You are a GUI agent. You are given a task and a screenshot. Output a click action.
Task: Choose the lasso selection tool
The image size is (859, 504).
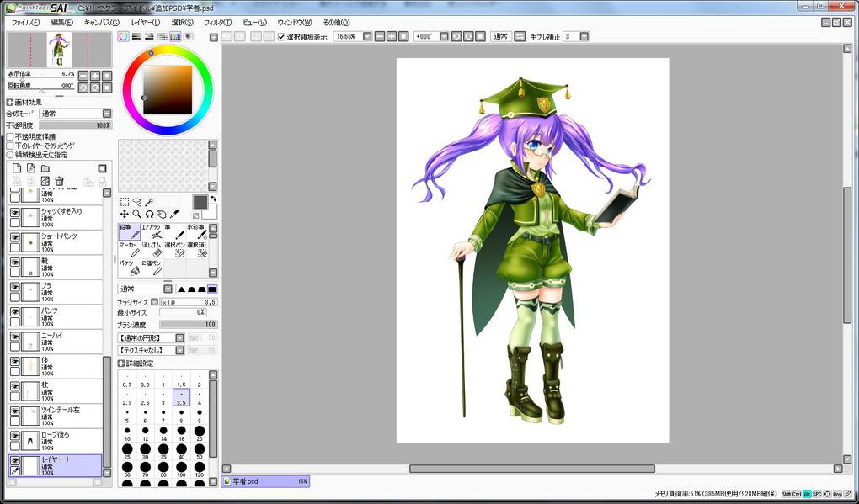pos(137,202)
